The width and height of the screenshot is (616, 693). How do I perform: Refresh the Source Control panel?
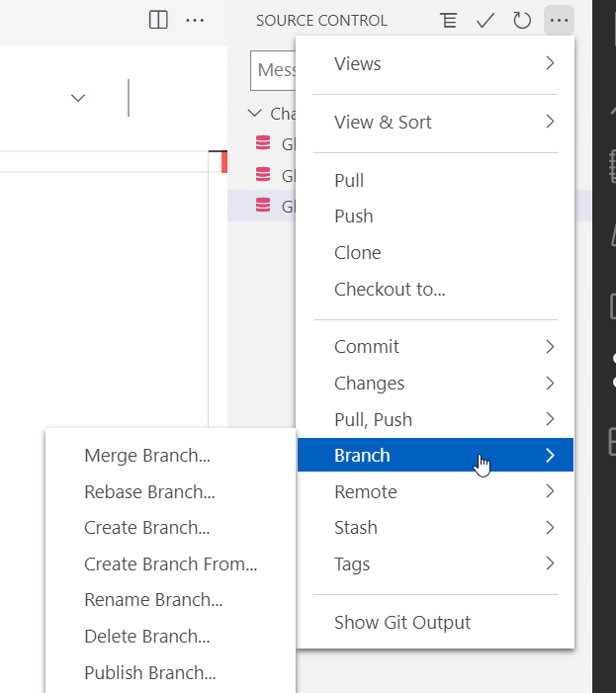522,20
